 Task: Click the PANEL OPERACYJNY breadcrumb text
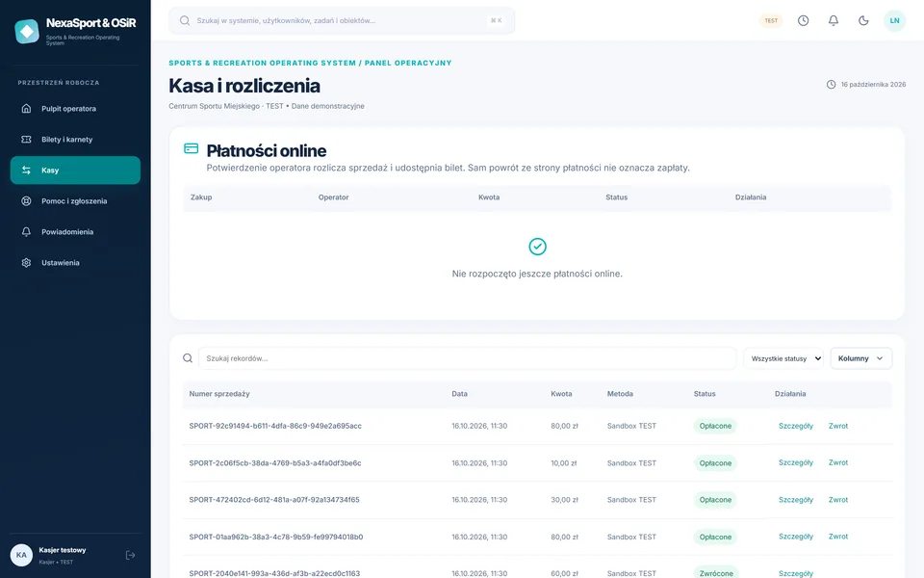[408, 64]
